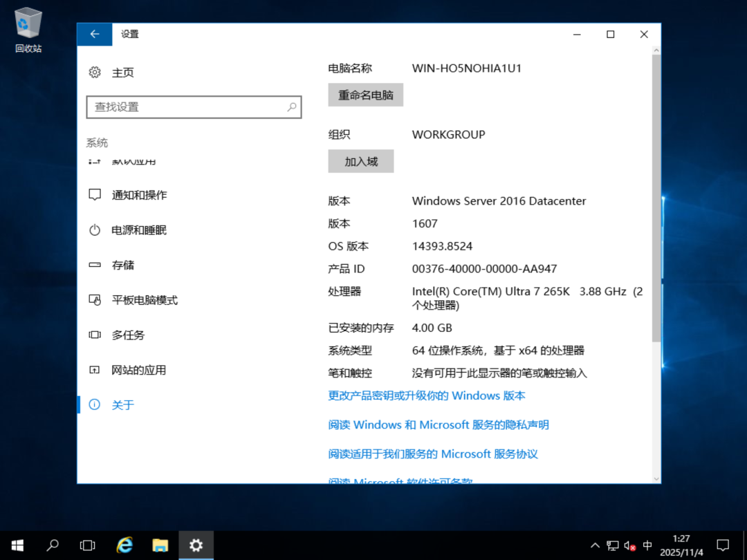Viewport: 747px width, 560px height.
Task: Open the Home gear icon in sidebar
Action: [95, 73]
